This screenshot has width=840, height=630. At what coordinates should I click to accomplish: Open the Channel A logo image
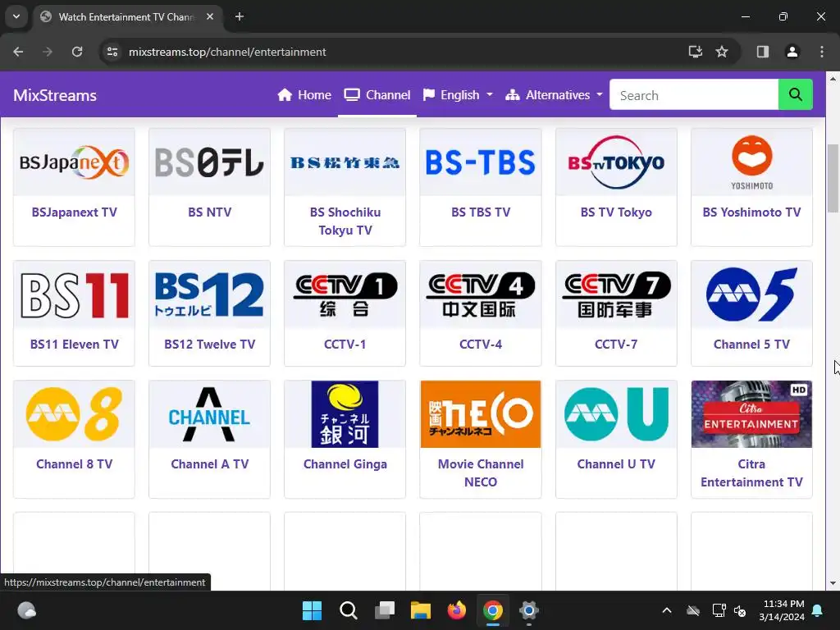(x=209, y=414)
